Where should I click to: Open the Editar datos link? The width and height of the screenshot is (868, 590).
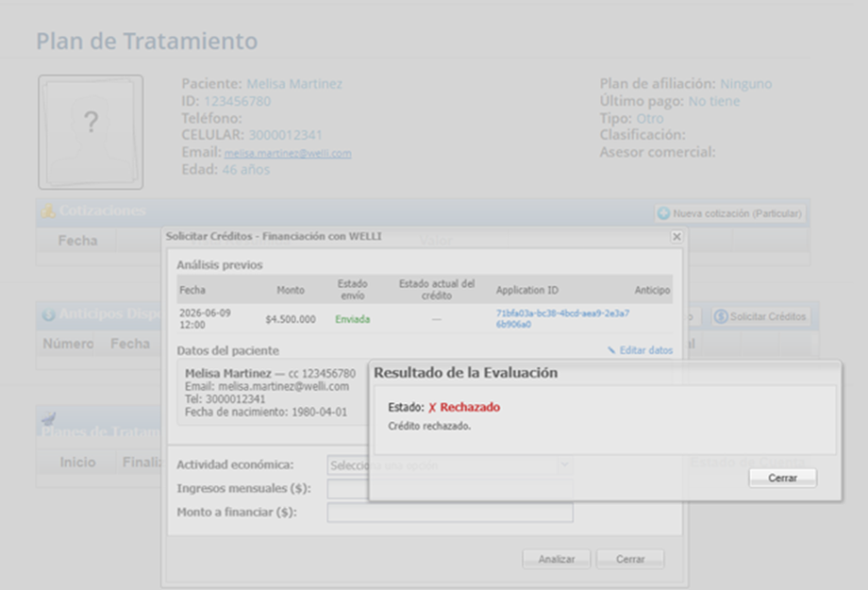pyautogui.click(x=640, y=350)
